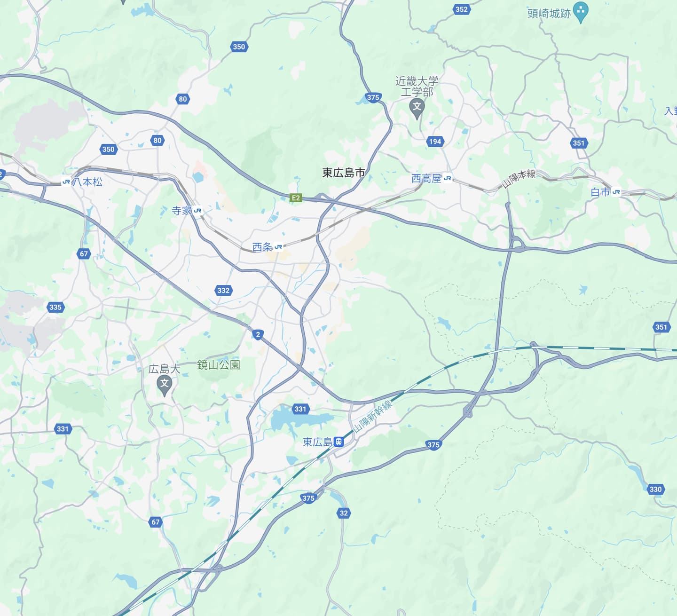Click the 山陽本線 railway label

tap(519, 179)
